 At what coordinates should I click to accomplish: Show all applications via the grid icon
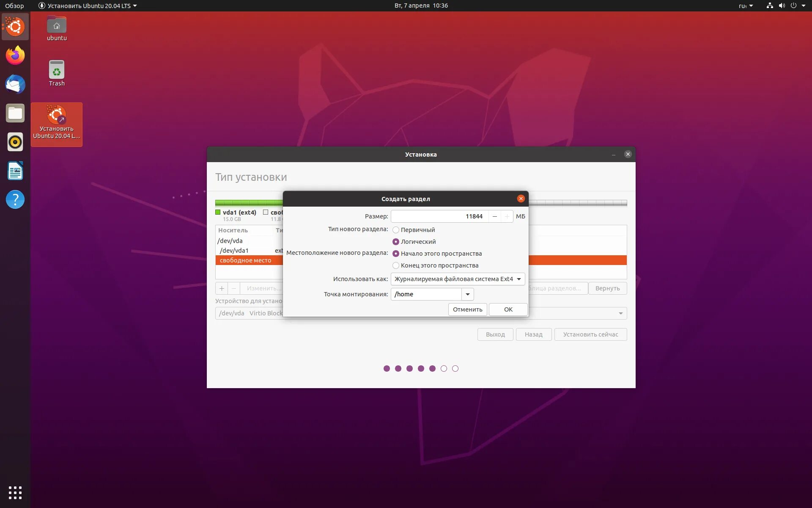pyautogui.click(x=15, y=493)
